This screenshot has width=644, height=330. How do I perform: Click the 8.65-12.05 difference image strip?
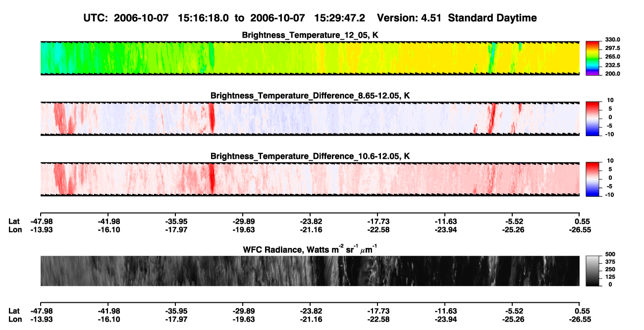coord(310,118)
